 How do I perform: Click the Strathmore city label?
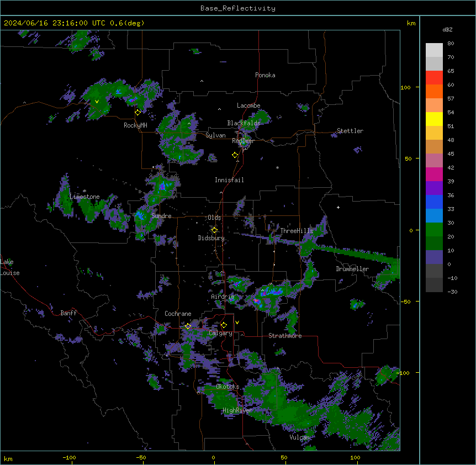click(x=285, y=336)
